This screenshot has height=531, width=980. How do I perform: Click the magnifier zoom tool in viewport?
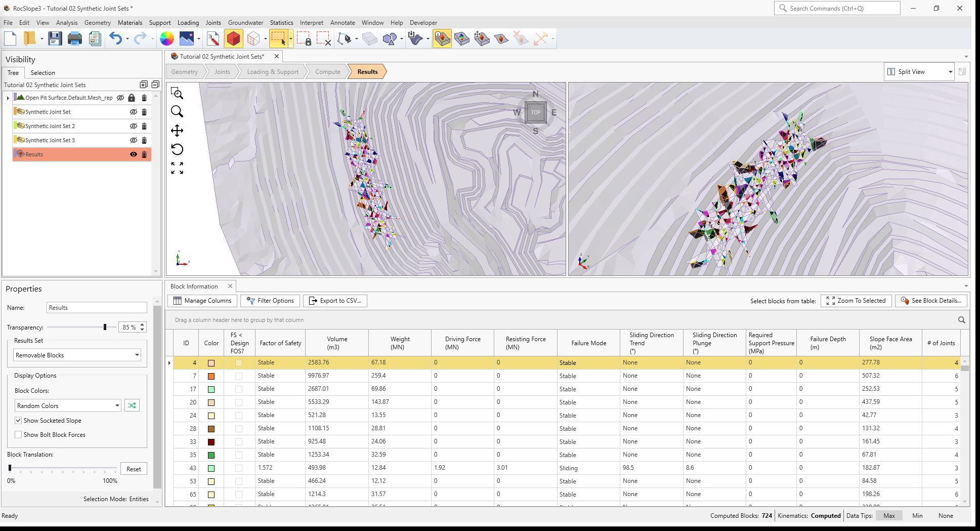(177, 111)
